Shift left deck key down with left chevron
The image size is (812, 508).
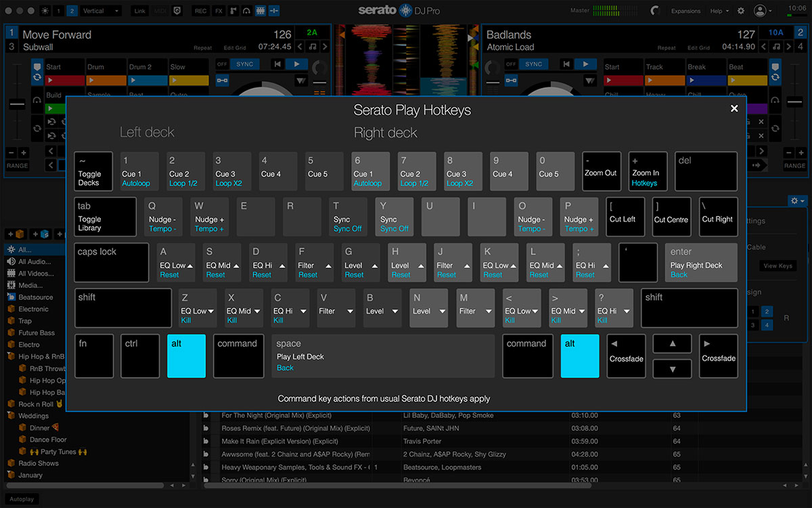[298, 47]
